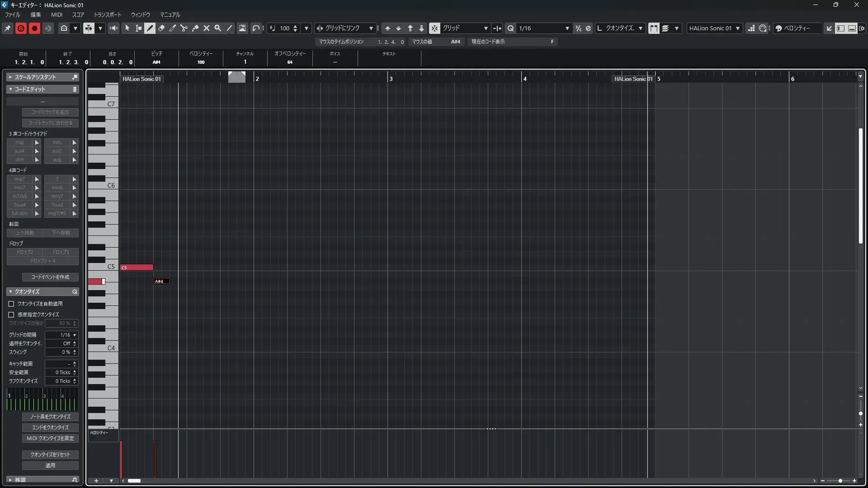
Task: Open the MIDI menu
Action: point(57,14)
